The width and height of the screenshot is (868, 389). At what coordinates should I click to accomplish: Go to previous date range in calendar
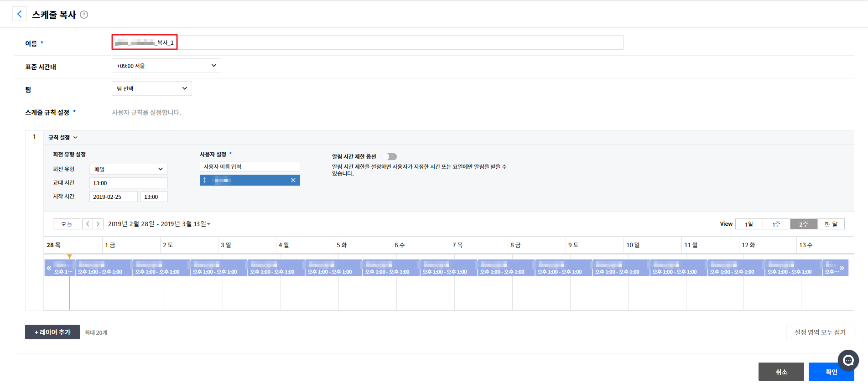click(x=88, y=224)
